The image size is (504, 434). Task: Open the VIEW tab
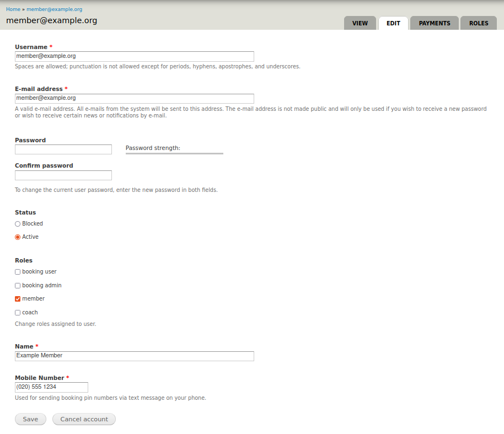[360, 23]
